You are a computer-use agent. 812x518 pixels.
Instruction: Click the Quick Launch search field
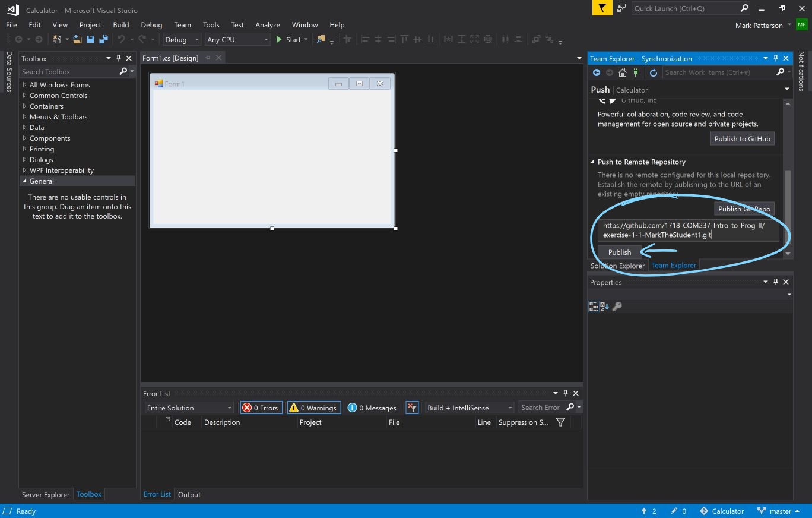[685, 8]
